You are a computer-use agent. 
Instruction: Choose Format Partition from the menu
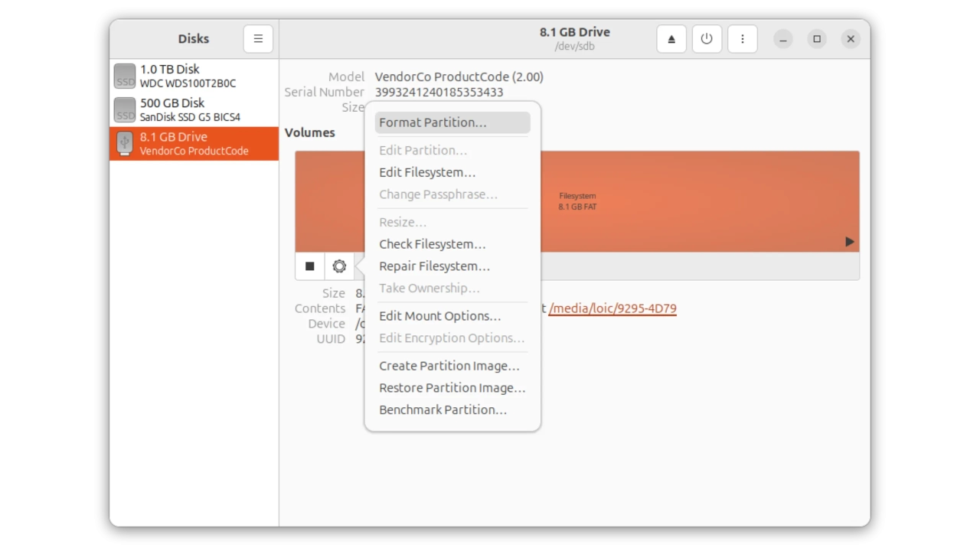click(x=433, y=122)
